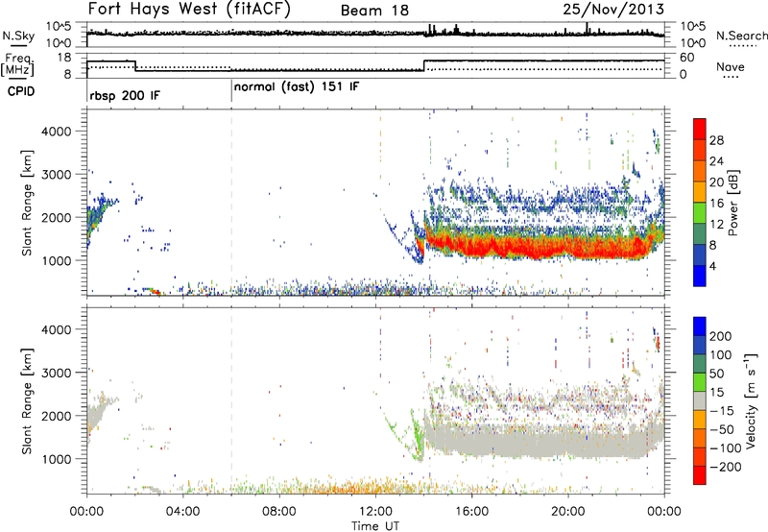Click the 'CPID' row label

click(21, 91)
